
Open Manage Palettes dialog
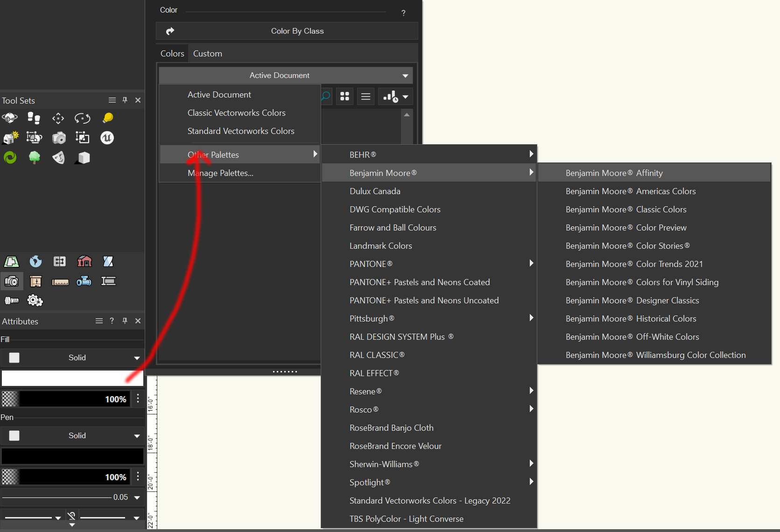220,173
